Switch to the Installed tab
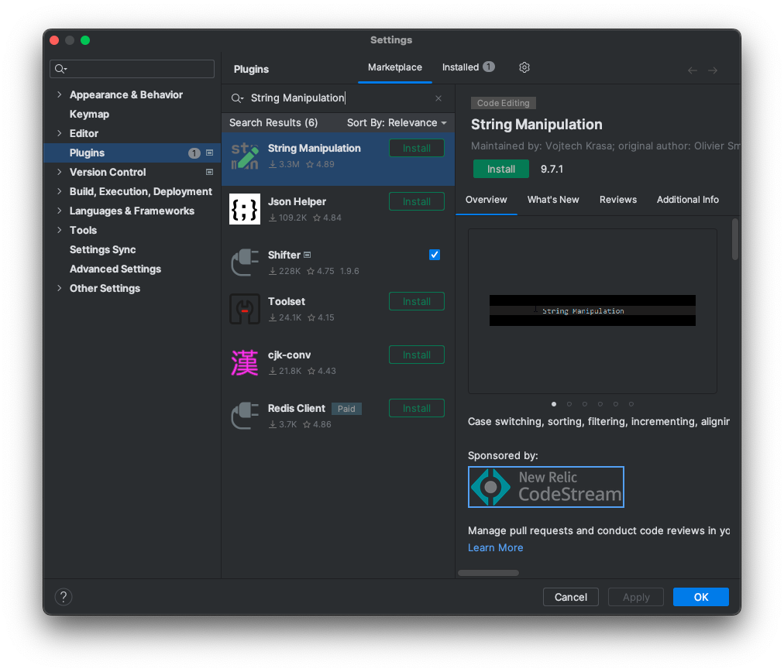This screenshot has height=672, width=784. pos(469,67)
